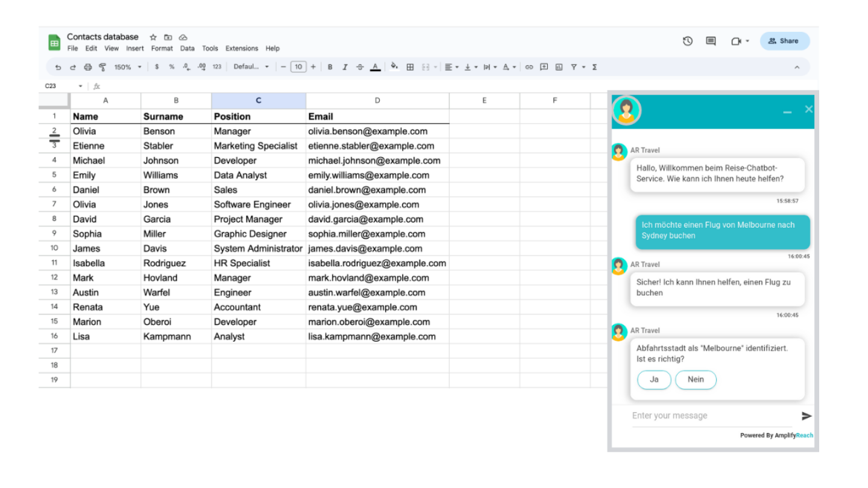
Task: Focus the Enter your message chat field
Action: pos(712,416)
